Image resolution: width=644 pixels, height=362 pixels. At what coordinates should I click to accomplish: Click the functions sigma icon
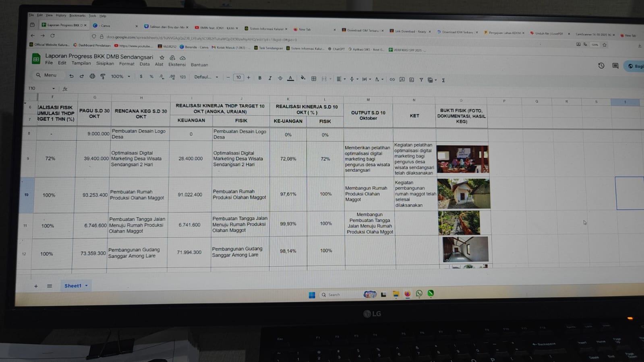(443, 80)
